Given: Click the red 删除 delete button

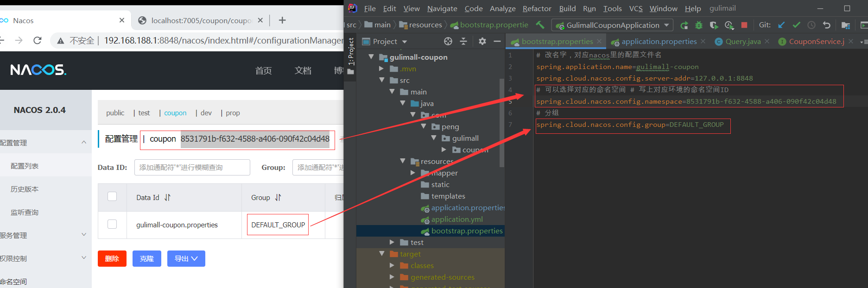Looking at the screenshot, I should pos(112,258).
